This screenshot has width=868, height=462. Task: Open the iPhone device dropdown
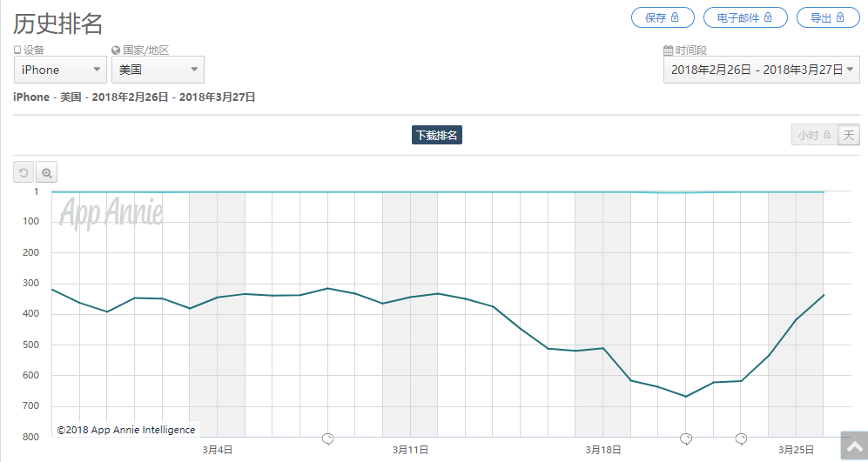point(60,70)
